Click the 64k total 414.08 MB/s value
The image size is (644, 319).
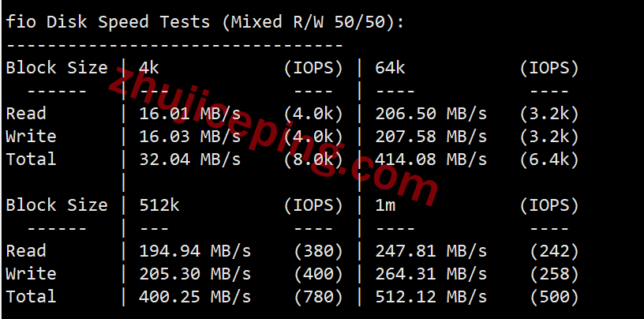pyautogui.click(x=431, y=159)
